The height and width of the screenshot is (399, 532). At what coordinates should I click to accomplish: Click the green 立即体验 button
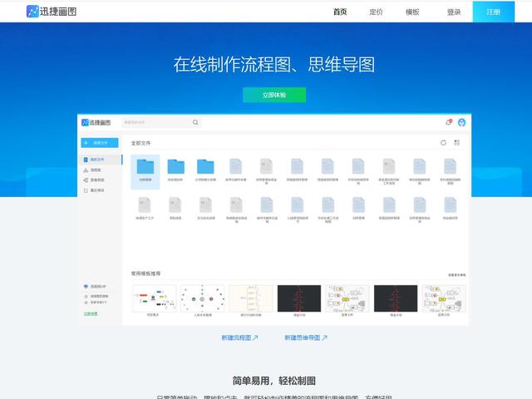click(x=274, y=95)
